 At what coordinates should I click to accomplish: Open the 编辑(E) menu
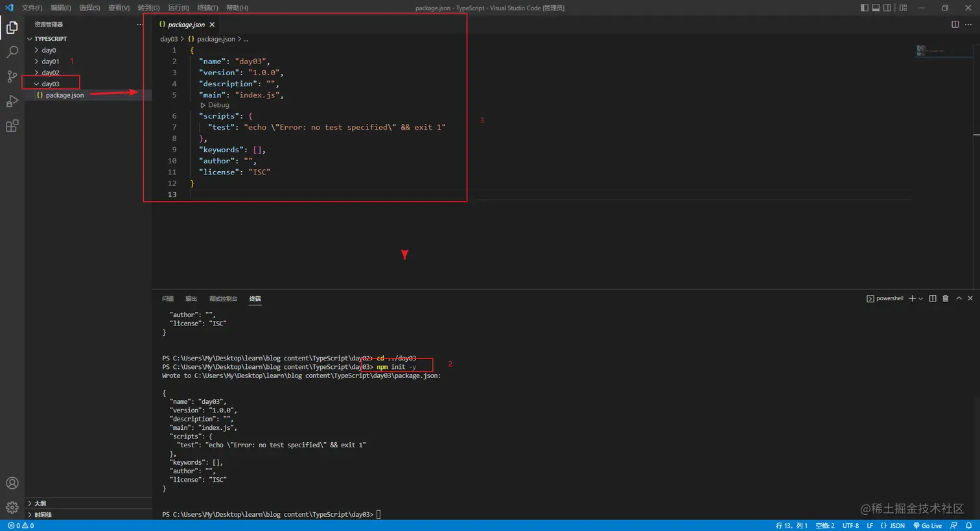pos(61,8)
